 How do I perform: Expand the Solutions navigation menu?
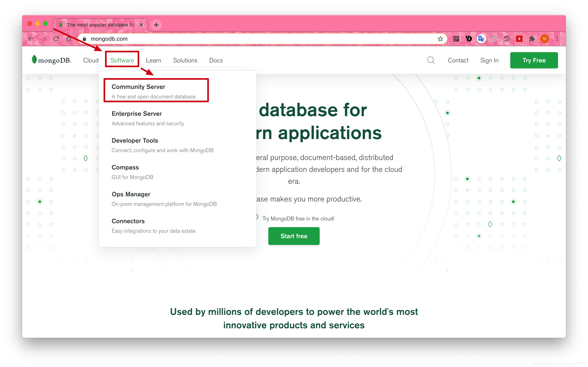point(185,60)
